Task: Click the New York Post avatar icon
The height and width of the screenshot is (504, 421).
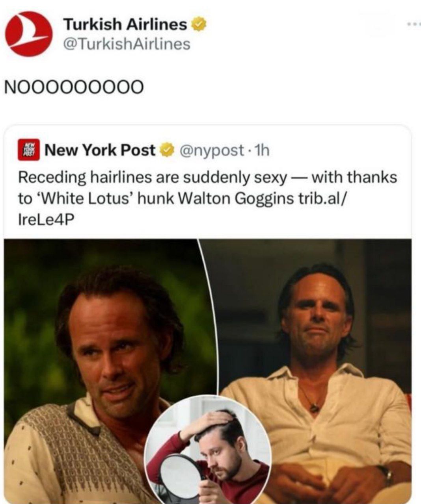Action: (x=29, y=150)
